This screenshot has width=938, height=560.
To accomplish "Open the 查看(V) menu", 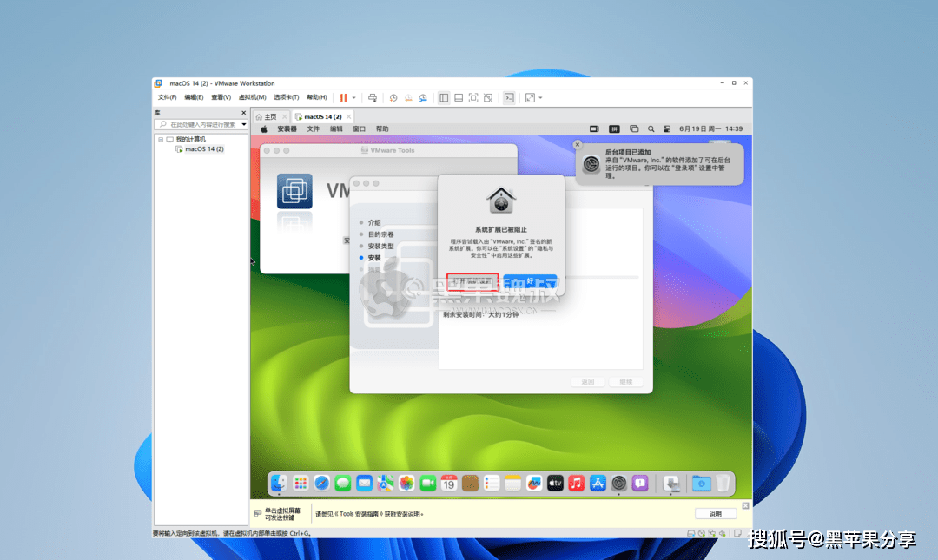I will pos(221,97).
